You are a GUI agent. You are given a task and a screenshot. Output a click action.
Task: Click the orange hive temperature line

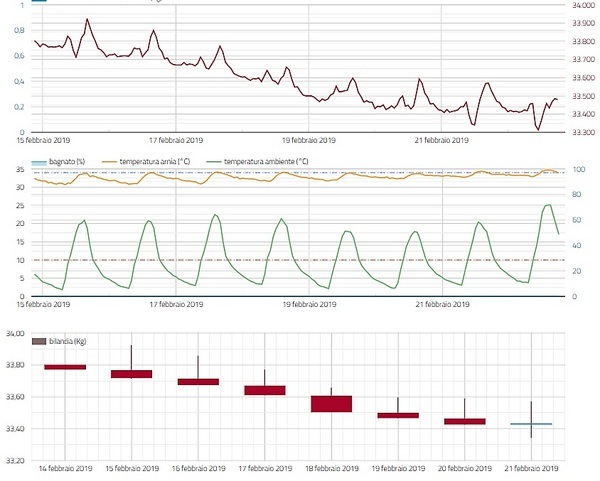point(300,176)
